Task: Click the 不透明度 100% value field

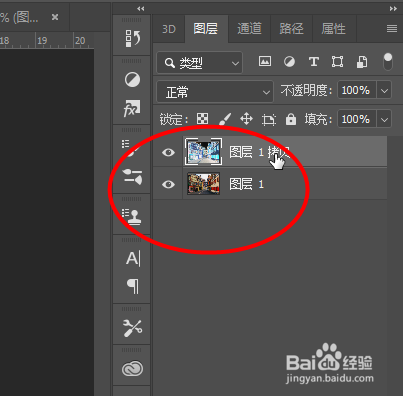Action: click(357, 90)
